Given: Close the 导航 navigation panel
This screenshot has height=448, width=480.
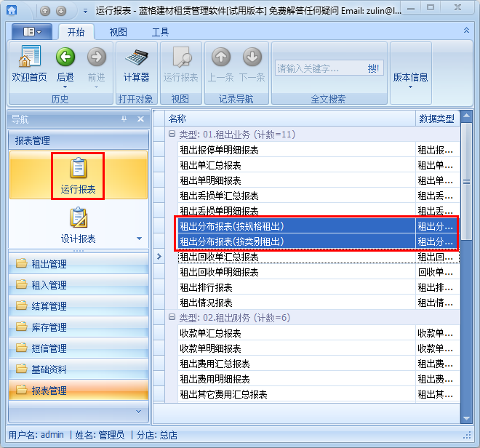Looking at the screenshot, I should click(140, 119).
